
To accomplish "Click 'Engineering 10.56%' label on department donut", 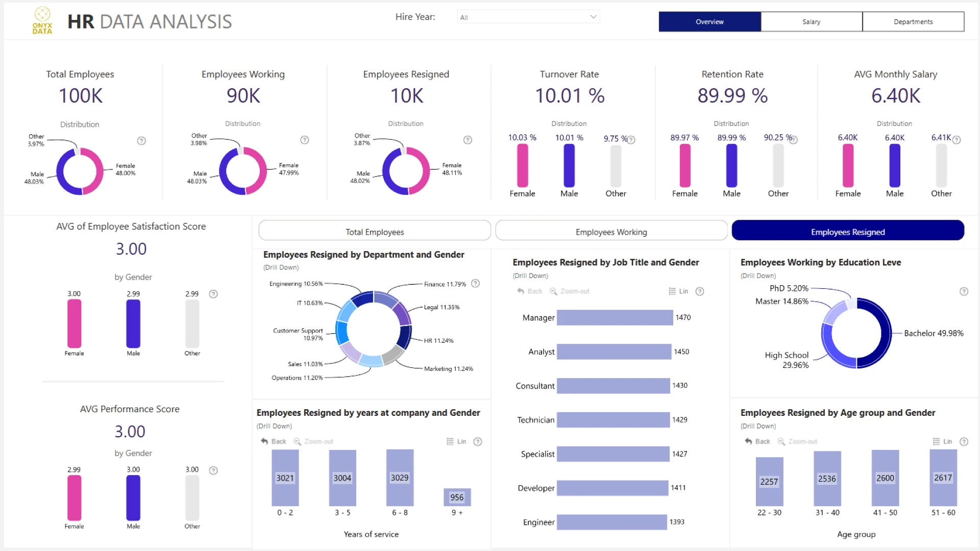I will click(296, 284).
